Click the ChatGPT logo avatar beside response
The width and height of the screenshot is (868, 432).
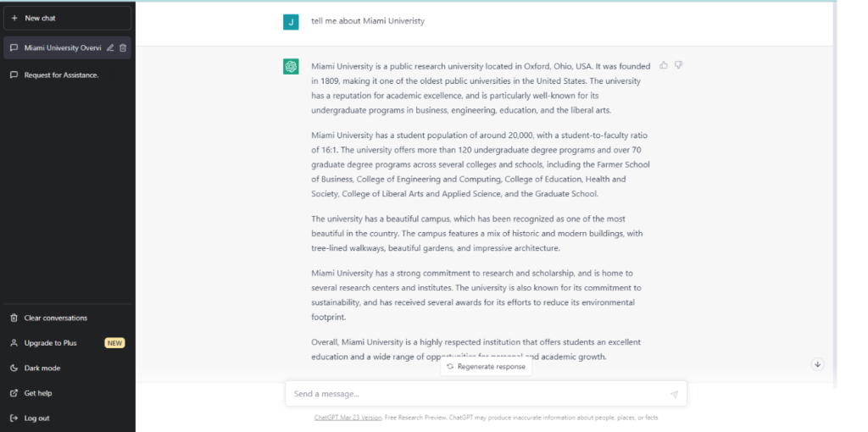click(291, 66)
